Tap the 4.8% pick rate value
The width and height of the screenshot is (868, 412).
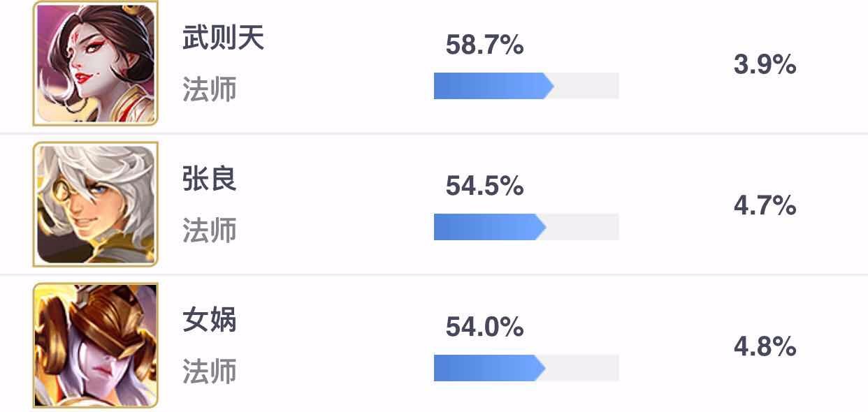[x=765, y=347]
